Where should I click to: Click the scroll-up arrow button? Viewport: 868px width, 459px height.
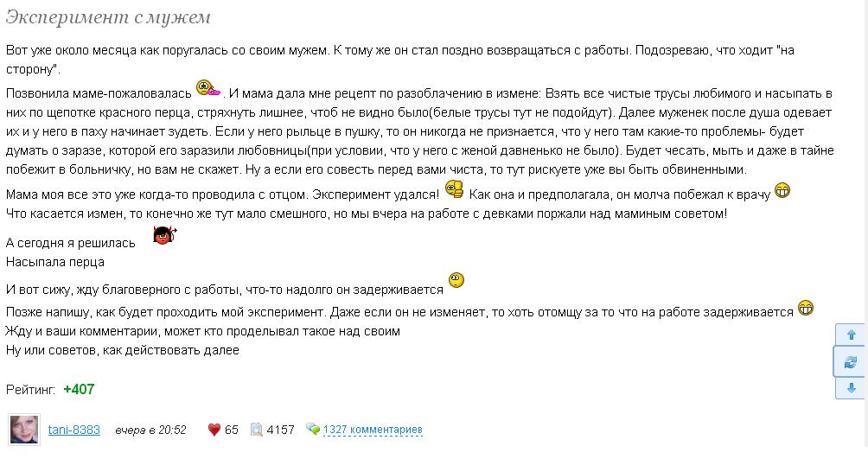tap(851, 335)
